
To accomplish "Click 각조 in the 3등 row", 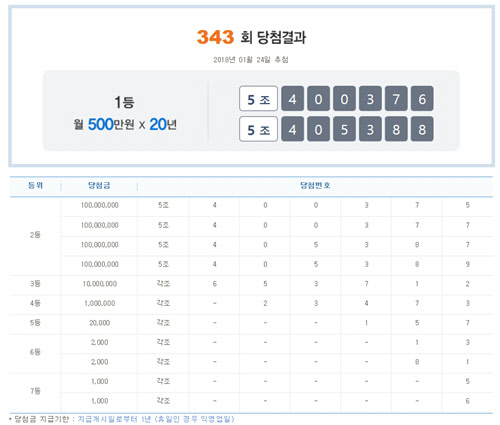I will point(163,284).
